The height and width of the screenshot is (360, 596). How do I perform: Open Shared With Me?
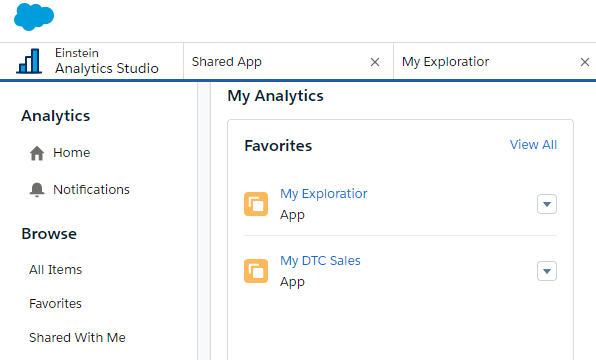[x=78, y=337]
